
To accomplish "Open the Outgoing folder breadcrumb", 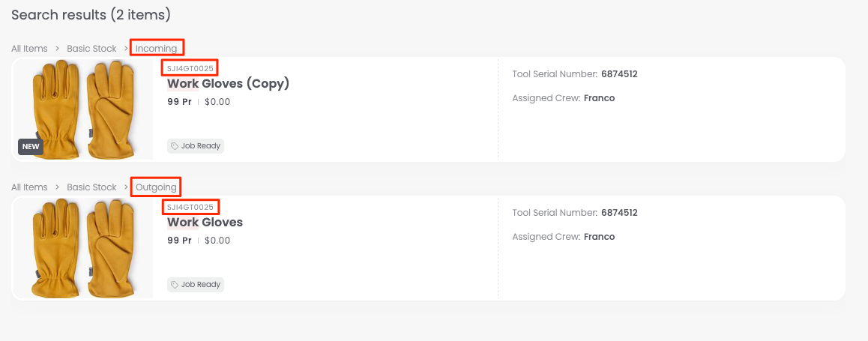I will [x=156, y=187].
